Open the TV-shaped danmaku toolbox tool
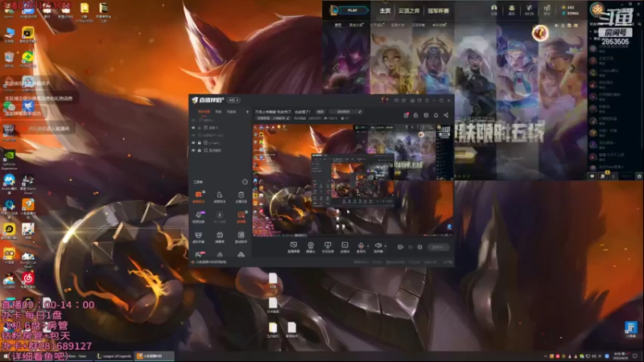The height and width of the screenshot is (362, 644). (220, 237)
